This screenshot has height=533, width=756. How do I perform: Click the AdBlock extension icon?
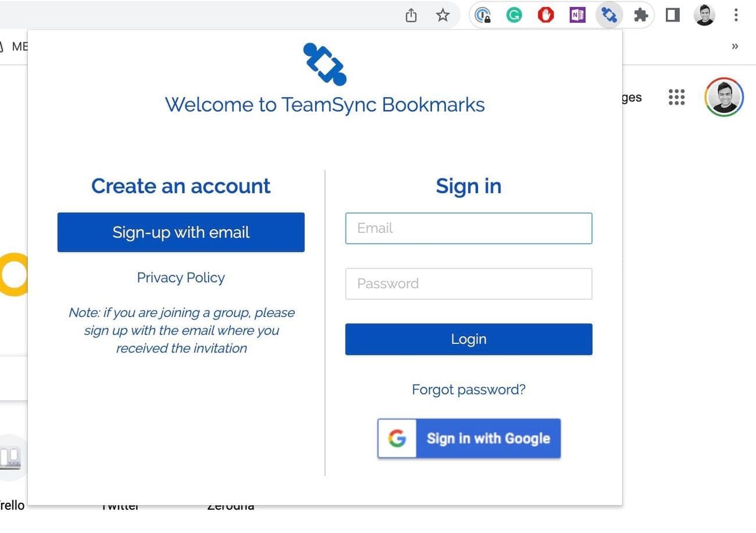(545, 15)
